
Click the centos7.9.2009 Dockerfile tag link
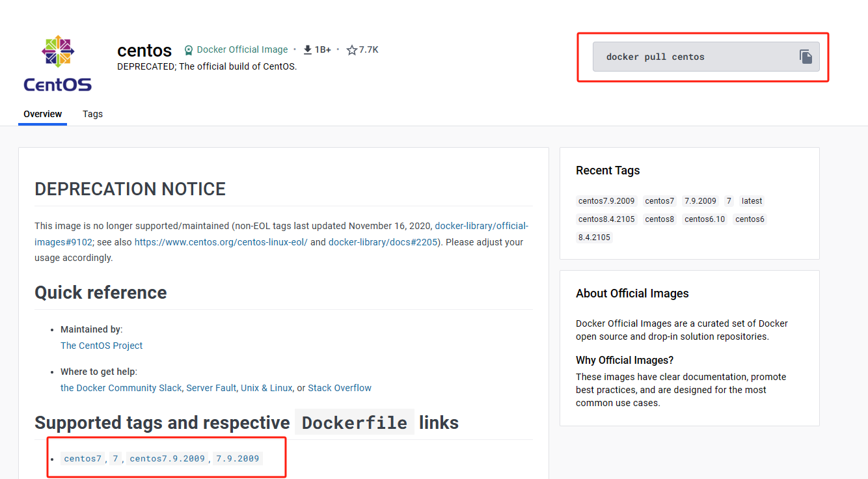point(167,458)
